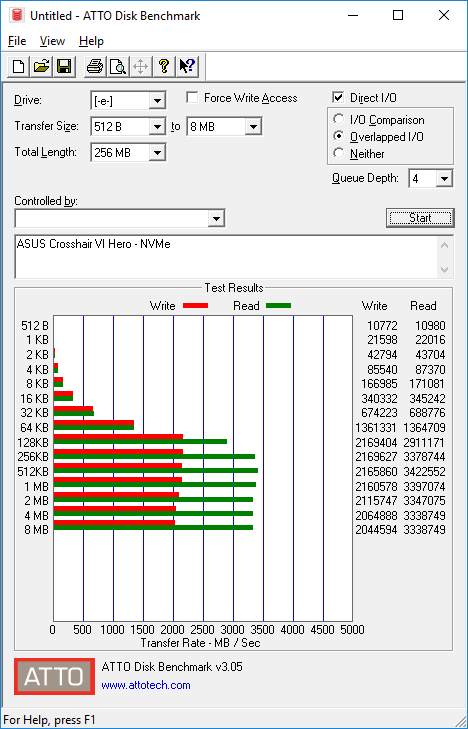Click the 8 MB row label

36,530
